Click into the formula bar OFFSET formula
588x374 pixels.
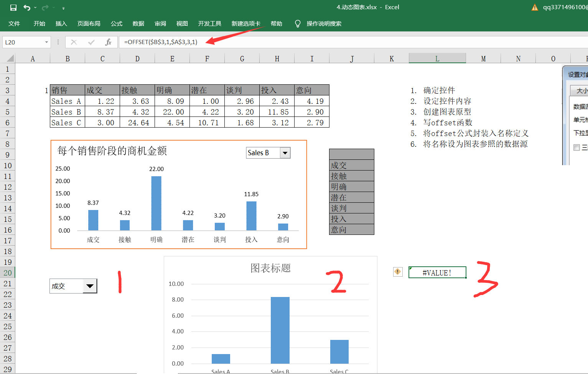[161, 42]
